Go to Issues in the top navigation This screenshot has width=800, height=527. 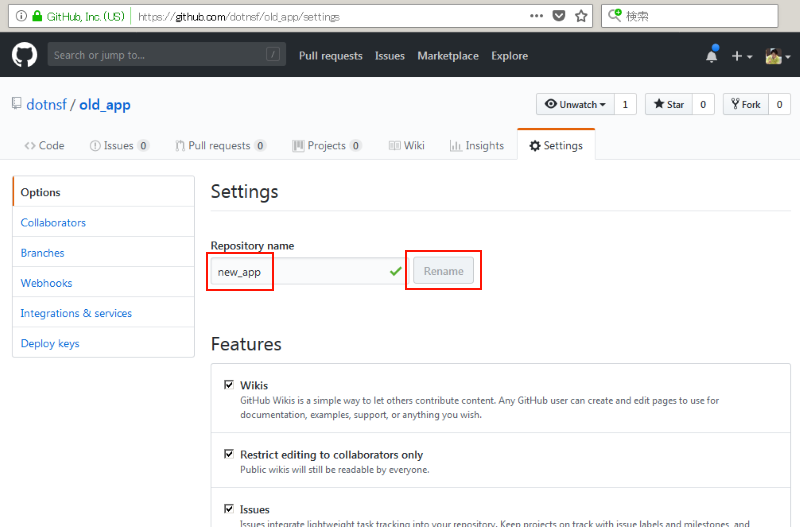point(390,56)
